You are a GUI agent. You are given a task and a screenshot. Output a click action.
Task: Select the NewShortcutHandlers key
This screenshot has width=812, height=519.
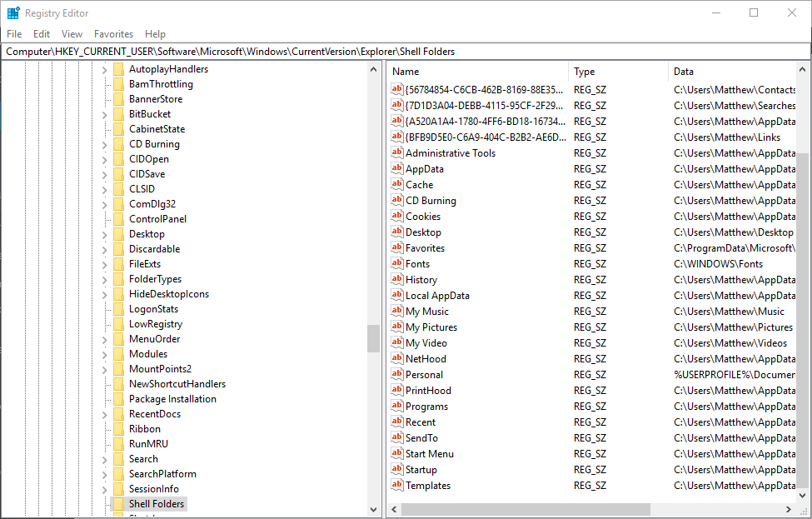point(177,384)
